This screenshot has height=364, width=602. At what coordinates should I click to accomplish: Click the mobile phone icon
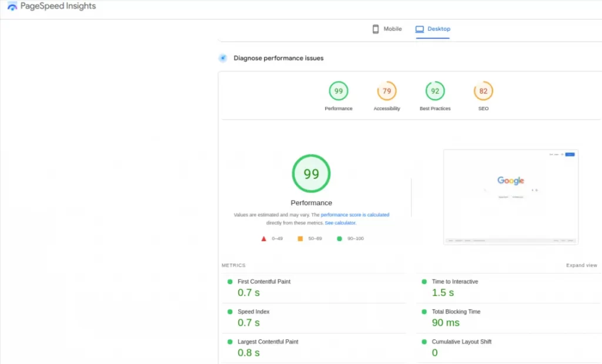[x=376, y=29]
